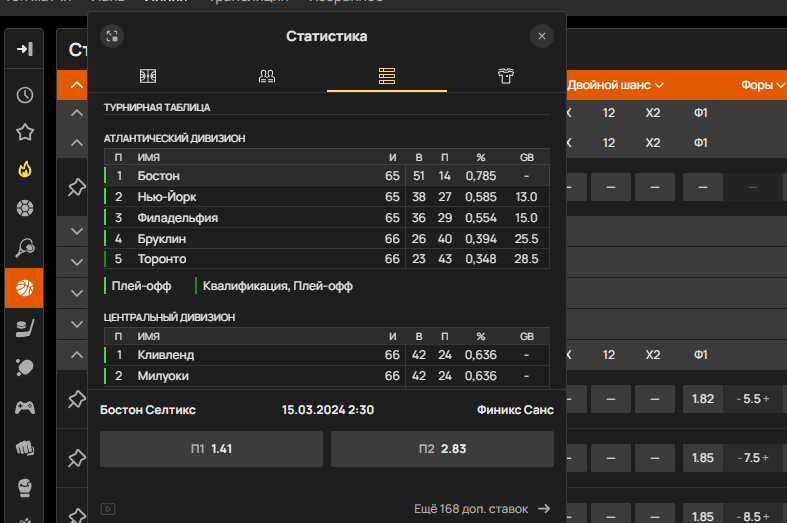
Task: Select the standings table tab
Action: (386, 76)
